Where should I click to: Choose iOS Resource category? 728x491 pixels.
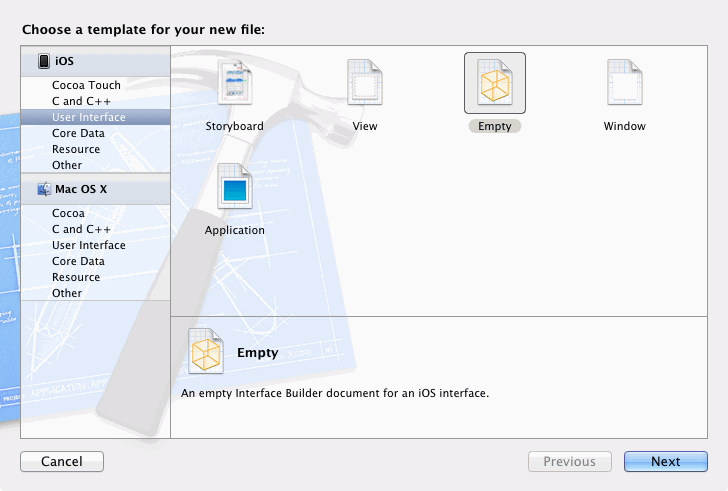coord(76,149)
